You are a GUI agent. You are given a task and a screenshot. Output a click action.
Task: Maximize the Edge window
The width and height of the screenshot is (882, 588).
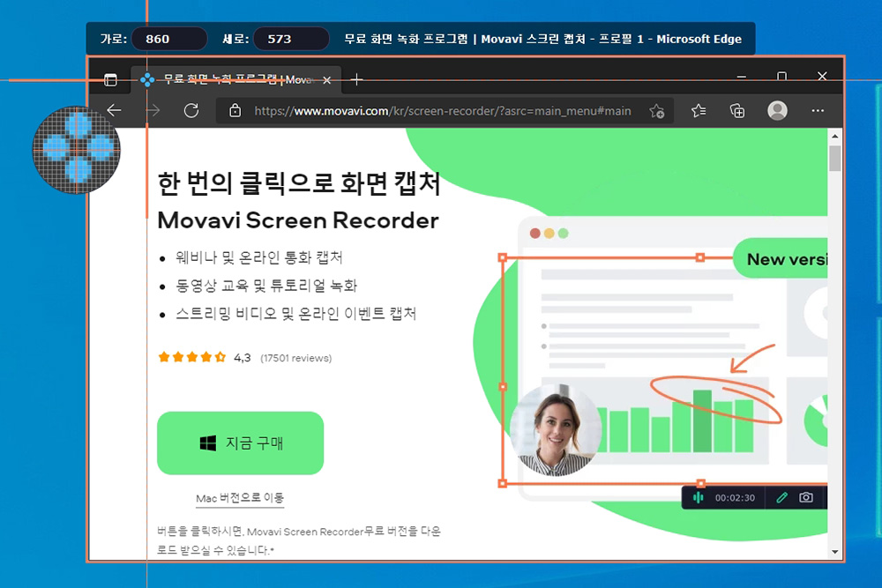[x=781, y=76]
